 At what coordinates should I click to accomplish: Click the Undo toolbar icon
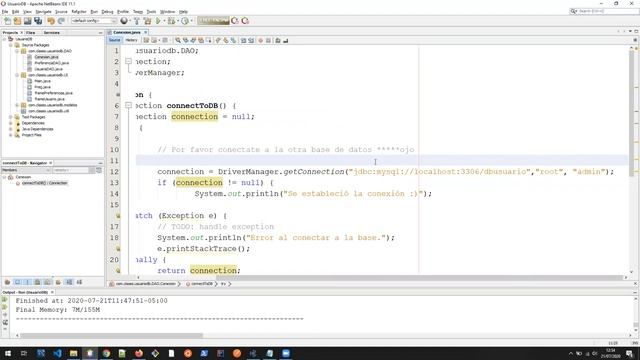click(x=51, y=21)
